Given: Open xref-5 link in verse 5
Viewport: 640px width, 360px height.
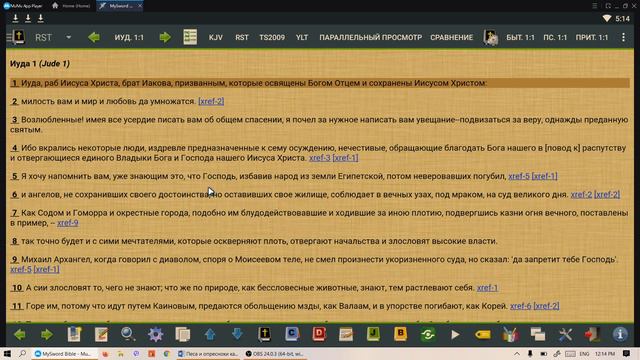Looking at the screenshot, I should [x=519, y=176].
